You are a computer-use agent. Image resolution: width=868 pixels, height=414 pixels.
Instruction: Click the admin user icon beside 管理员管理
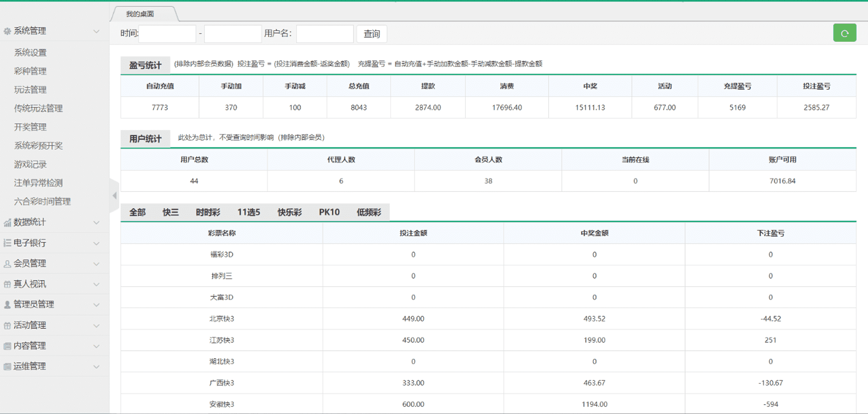7,305
